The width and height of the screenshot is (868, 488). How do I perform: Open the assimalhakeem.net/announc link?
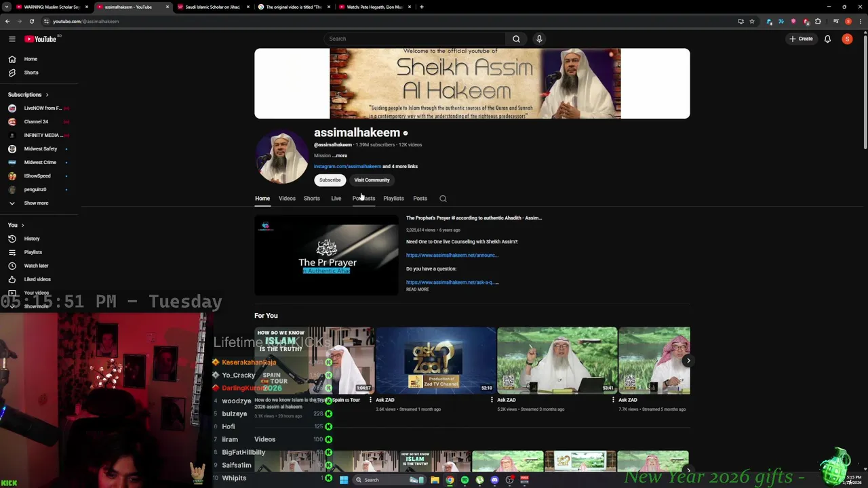click(x=452, y=256)
